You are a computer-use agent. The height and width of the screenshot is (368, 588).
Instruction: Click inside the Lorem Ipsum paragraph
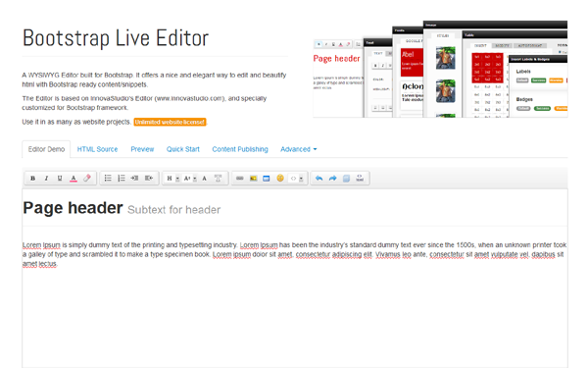click(x=294, y=254)
